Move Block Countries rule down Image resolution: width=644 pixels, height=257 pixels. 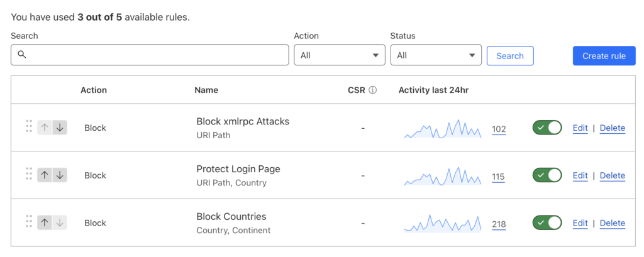pyautogui.click(x=60, y=223)
